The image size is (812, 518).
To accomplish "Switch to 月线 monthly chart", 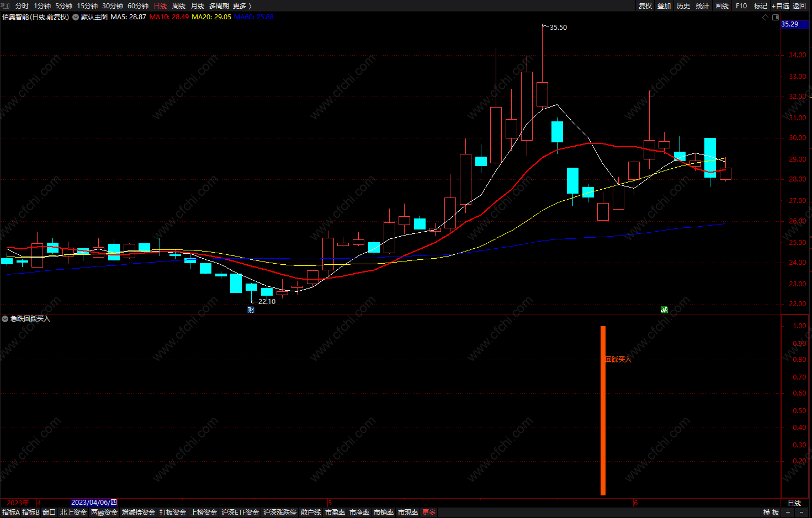I will click(198, 6).
